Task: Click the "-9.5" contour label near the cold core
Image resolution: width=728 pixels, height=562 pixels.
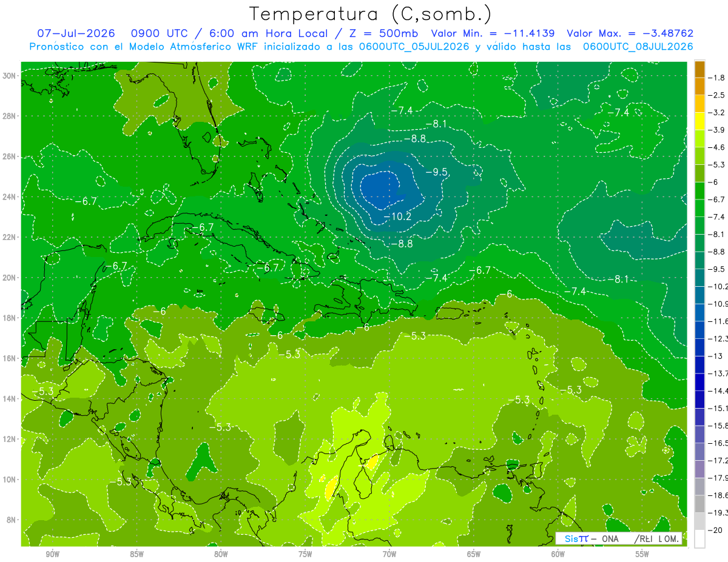Action: pyautogui.click(x=436, y=172)
